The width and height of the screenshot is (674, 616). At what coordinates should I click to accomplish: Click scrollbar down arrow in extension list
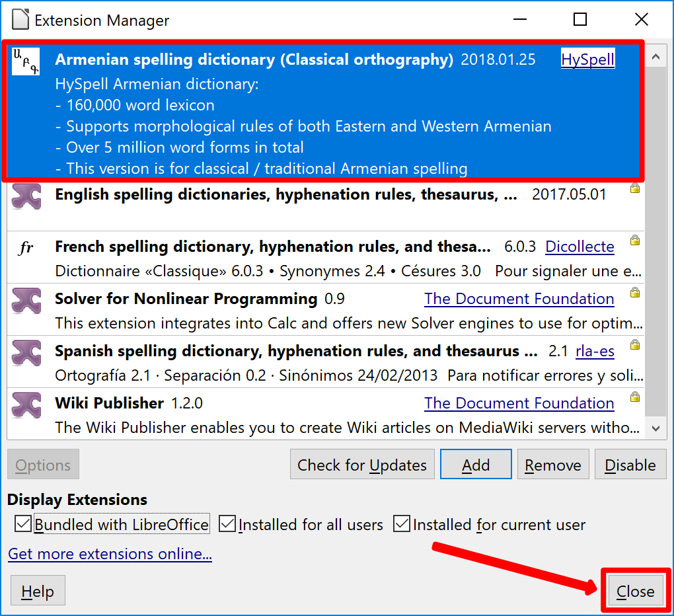pyautogui.click(x=655, y=428)
